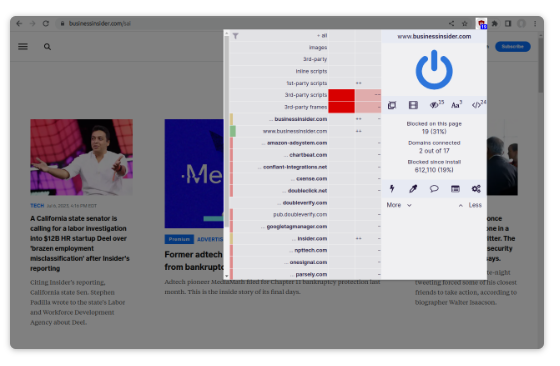Collapse panel using Less chevron
The width and height of the screenshot is (560, 366).
click(x=470, y=205)
